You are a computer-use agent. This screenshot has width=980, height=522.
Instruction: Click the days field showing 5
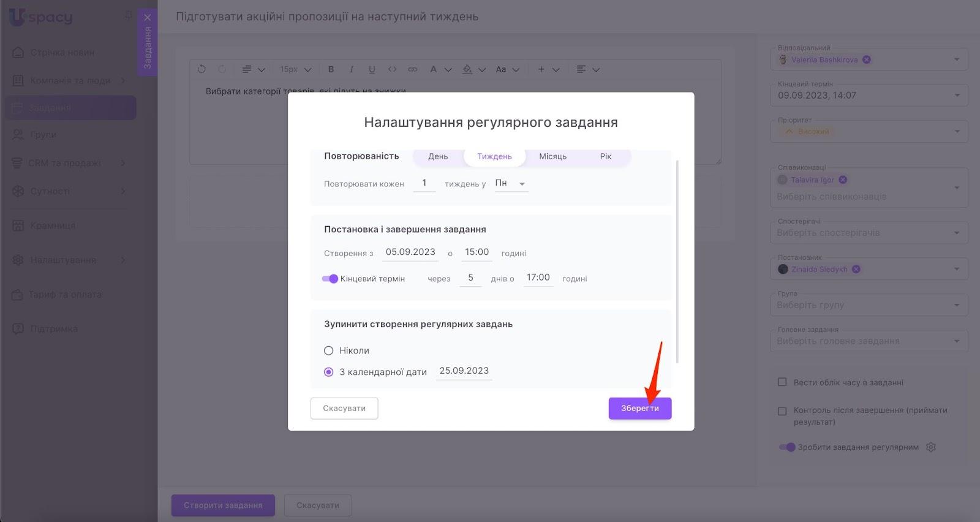470,278
